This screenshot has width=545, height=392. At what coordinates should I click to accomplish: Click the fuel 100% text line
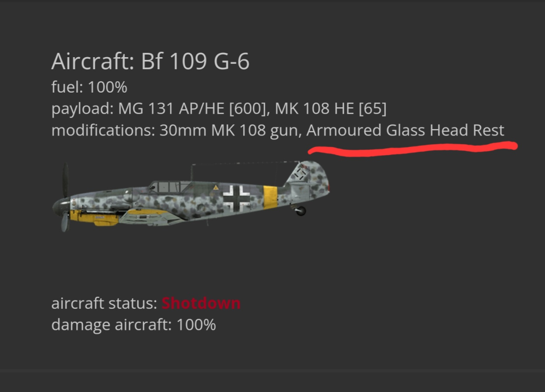[89, 87]
